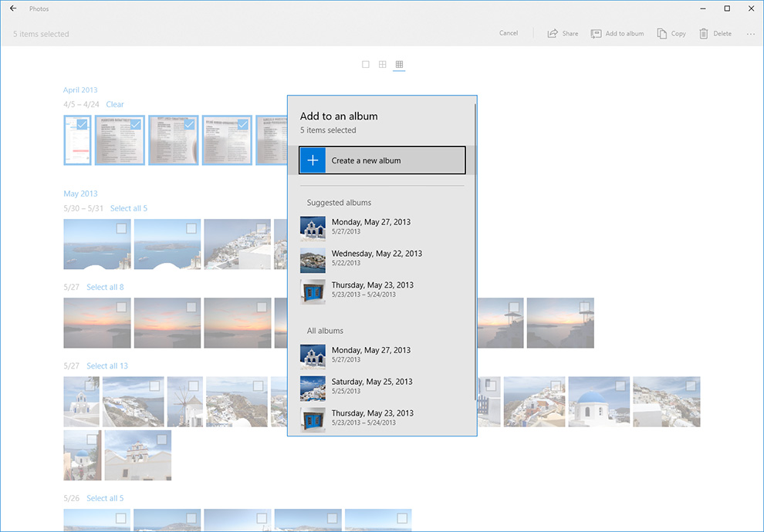The width and height of the screenshot is (764, 532).
Task: Switch to single-item large view icon
Action: point(366,64)
